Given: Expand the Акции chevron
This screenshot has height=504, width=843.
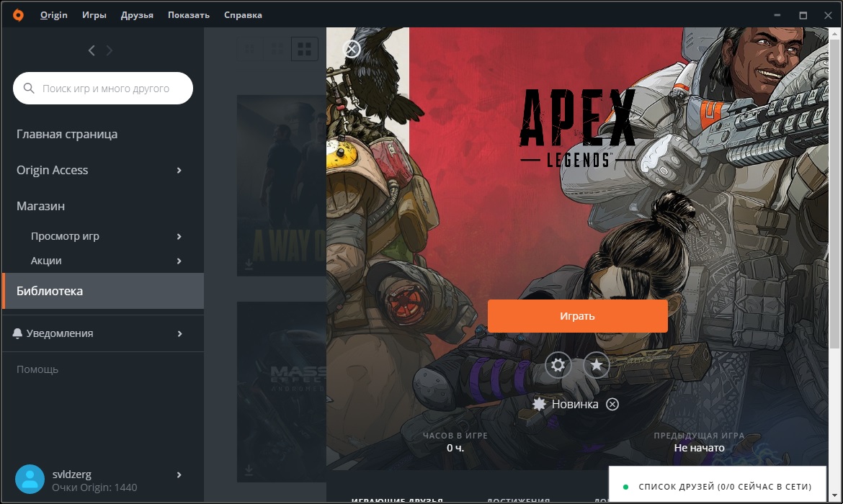Looking at the screenshot, I should coord(179,261).
